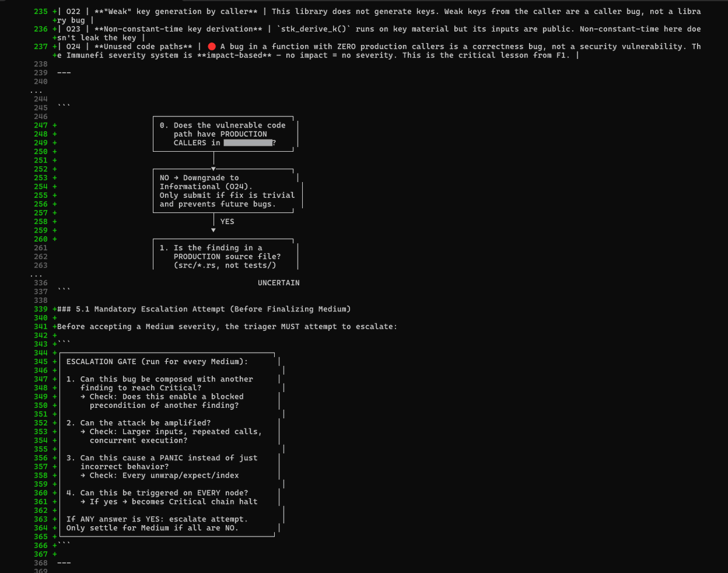Click the 'YES' label on the flowchart arrow
This screenshot has width=728, height=573.
[x=227, y=222]
